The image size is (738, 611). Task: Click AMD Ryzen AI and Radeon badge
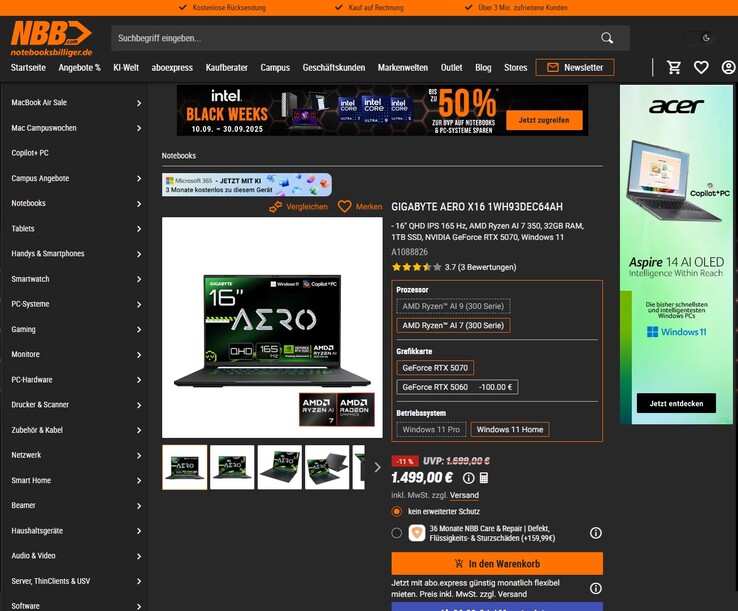tap(337, 410)
